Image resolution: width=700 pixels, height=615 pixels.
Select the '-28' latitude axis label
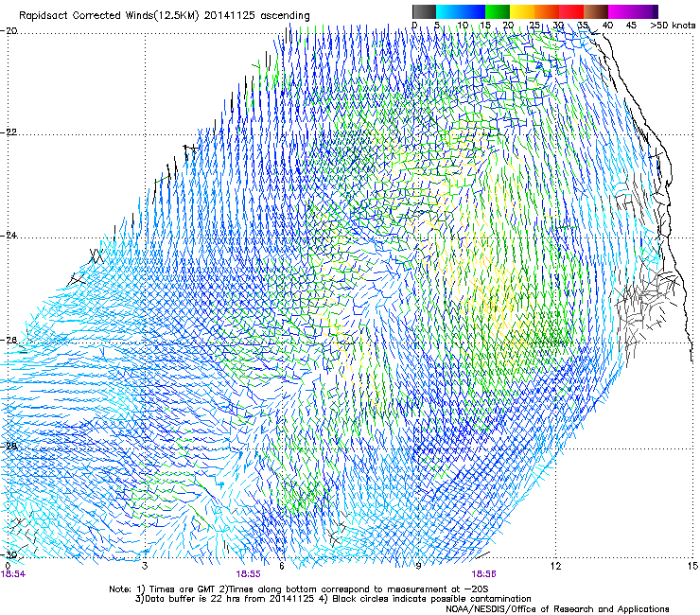[x=9, y=447]
